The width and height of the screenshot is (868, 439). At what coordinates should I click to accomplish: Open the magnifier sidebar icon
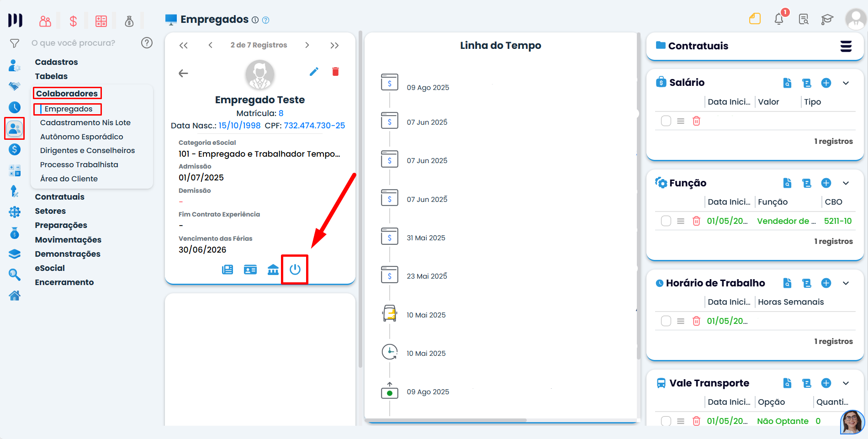pos(15,275)
